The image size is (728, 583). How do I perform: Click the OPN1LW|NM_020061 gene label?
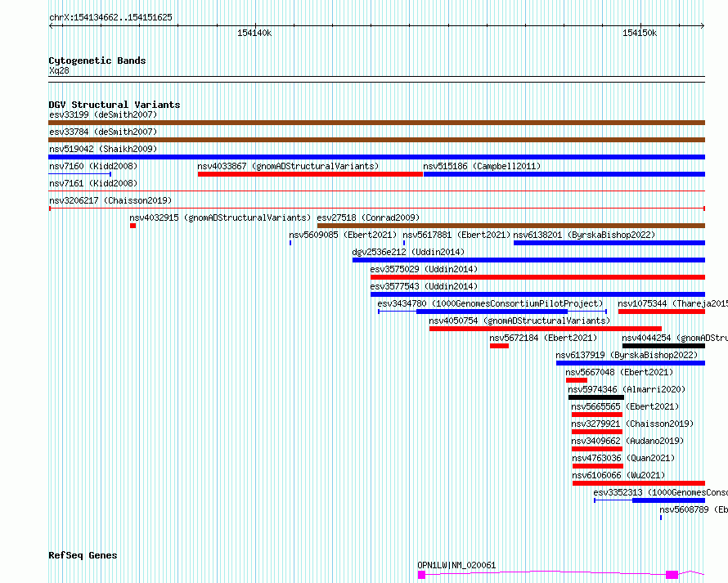[x=456, y=565]
